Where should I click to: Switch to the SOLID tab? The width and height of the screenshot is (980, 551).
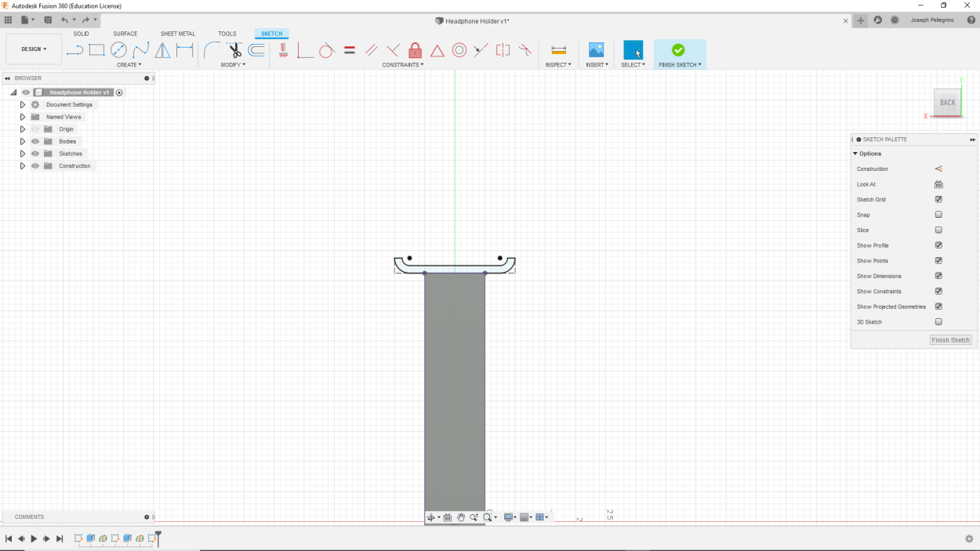[x=81, y=34]
